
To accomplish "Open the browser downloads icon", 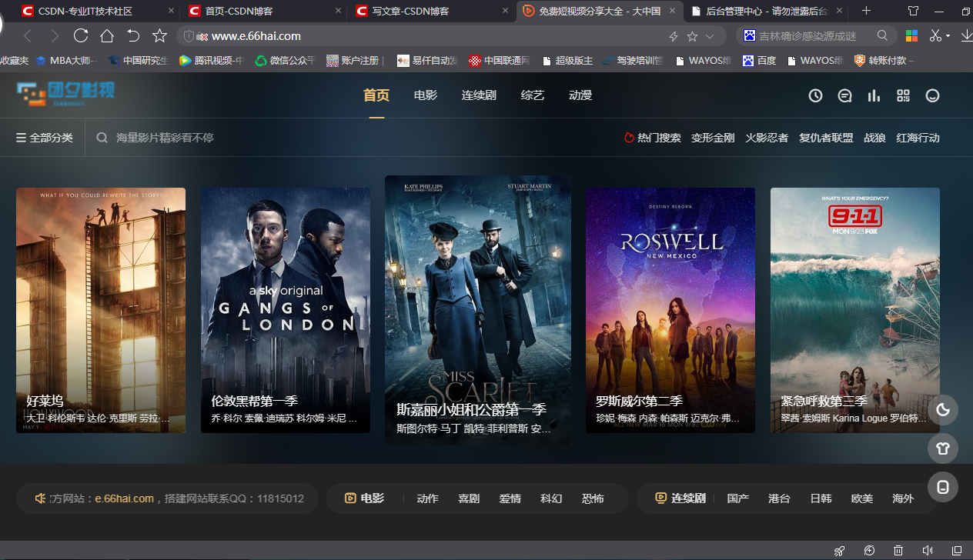I will point(965,36).
